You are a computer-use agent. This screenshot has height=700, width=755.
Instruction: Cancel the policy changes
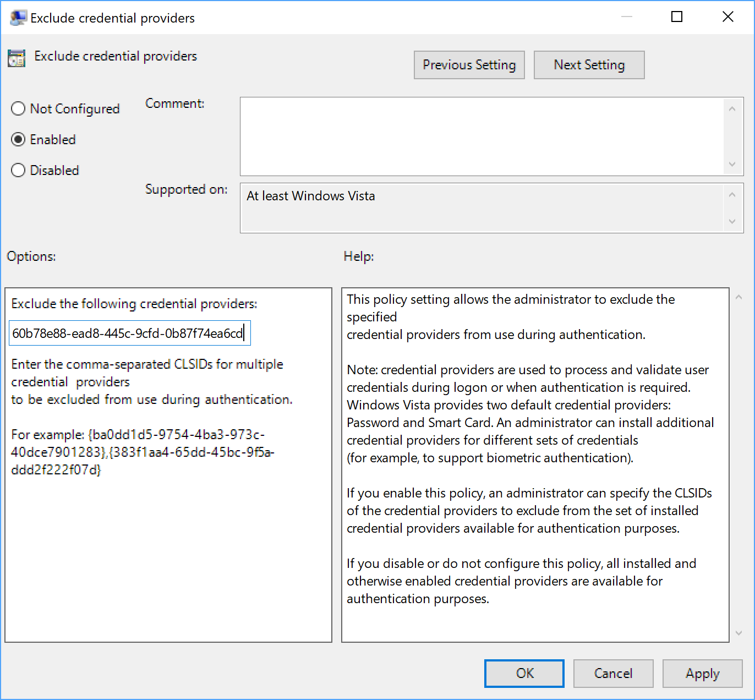pos(613,674)
